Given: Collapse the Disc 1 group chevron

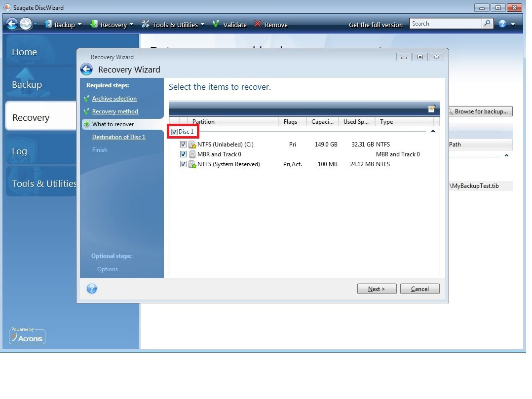Looking at the screenshot, I should pos(433,132).
